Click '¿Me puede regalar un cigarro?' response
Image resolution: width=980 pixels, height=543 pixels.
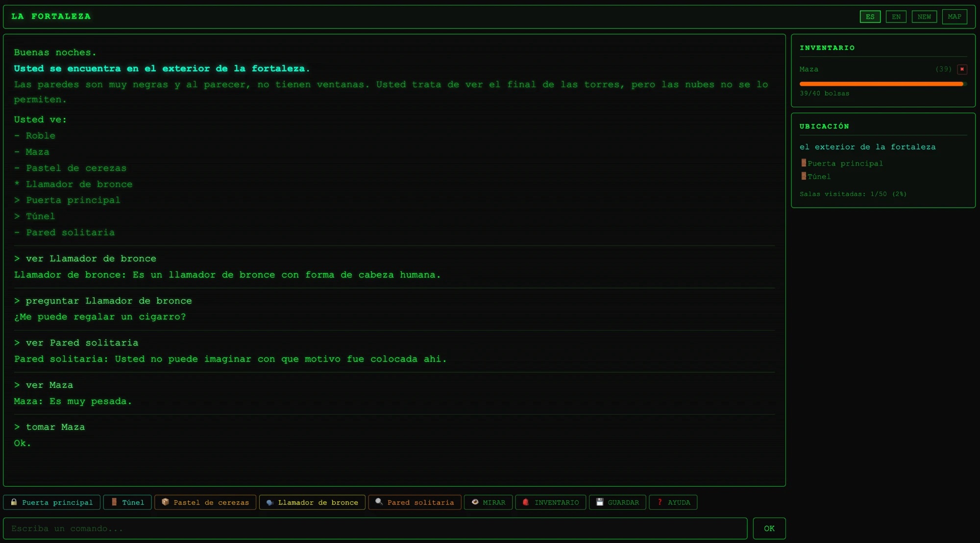pos(100,317)
